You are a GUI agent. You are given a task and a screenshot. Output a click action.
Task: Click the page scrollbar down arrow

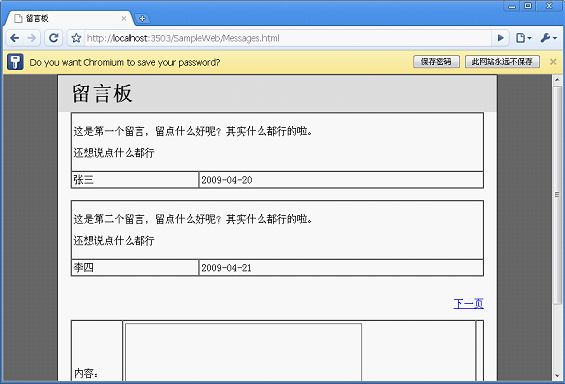pyautogui.click(x=557, y=376)
